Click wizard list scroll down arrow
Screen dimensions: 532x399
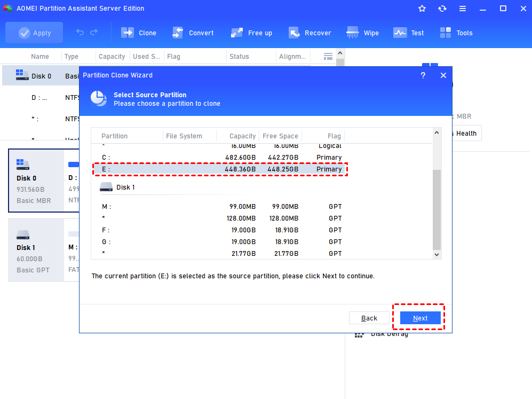[436, 255]
